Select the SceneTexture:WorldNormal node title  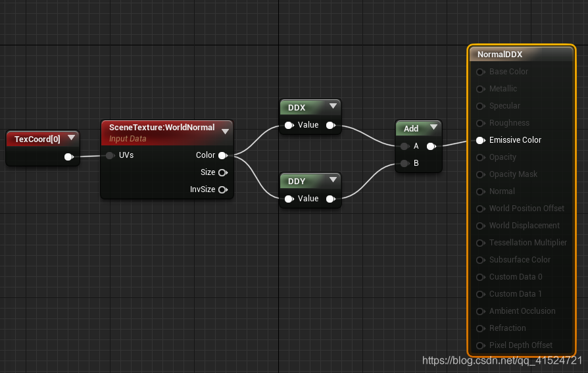pyautogui.click(x=162, y=127)
